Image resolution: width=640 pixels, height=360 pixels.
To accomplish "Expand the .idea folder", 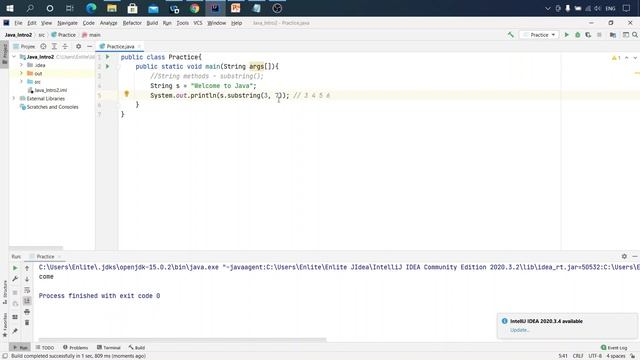I will click(x=21, y=65).
